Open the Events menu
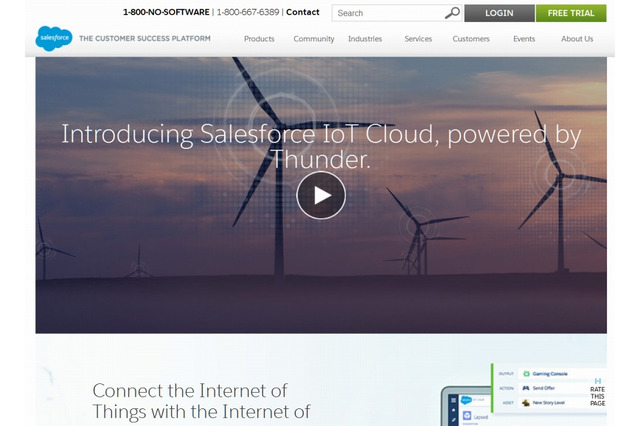The width and height of the screenshot is (640, 426). tap(524, 39)
